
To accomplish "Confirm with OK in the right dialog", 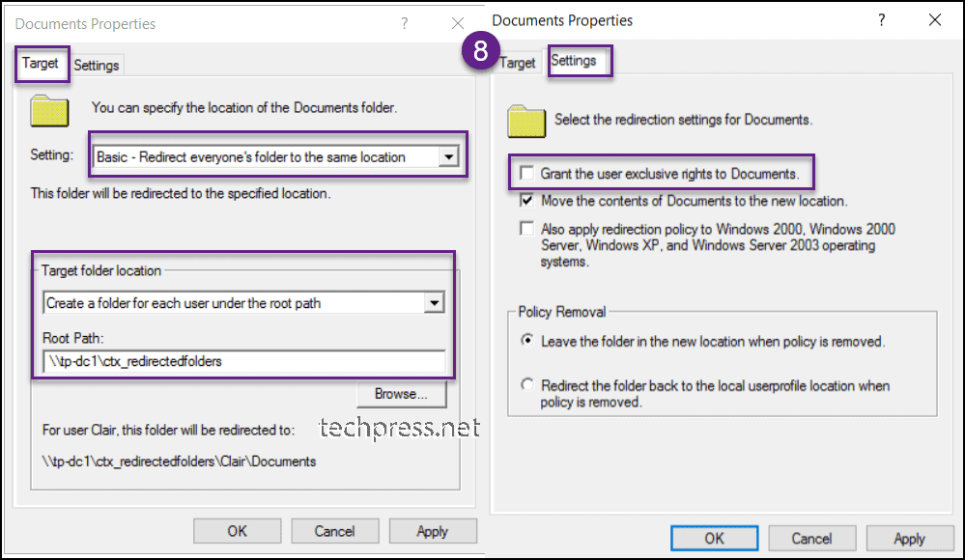I will coord(714,539).
